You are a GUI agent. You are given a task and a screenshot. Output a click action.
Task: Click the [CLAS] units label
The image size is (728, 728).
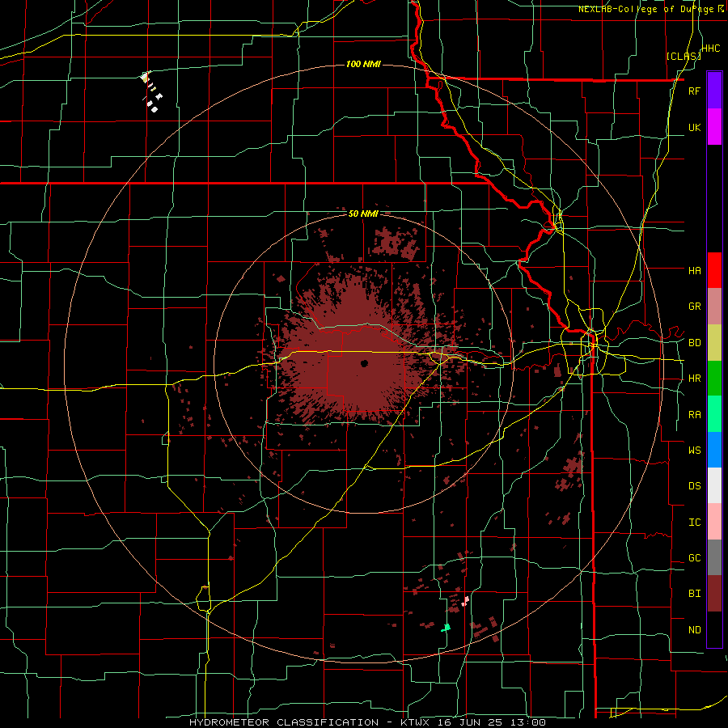pyautogui.click(x=684, y=56)
